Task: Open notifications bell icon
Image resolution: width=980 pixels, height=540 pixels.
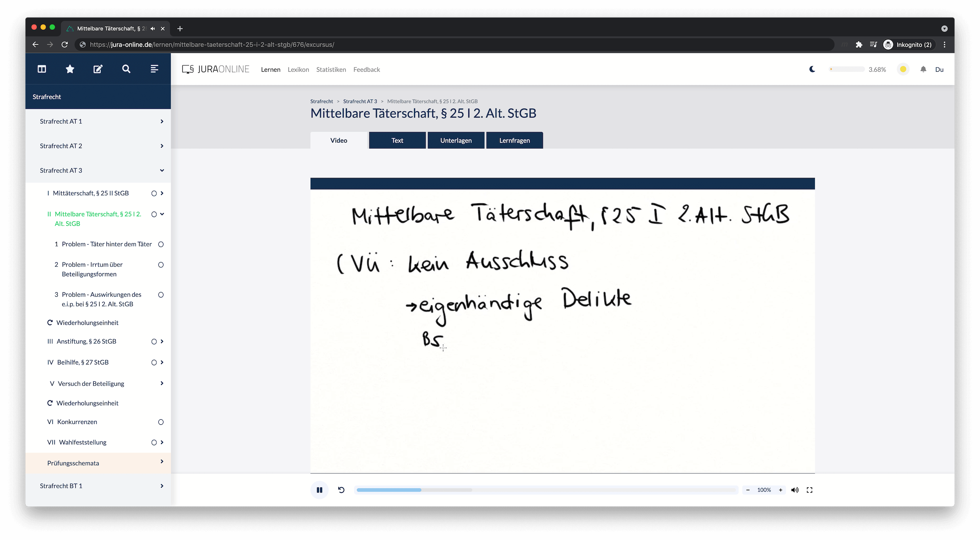Action: click(x=923, y=69)
